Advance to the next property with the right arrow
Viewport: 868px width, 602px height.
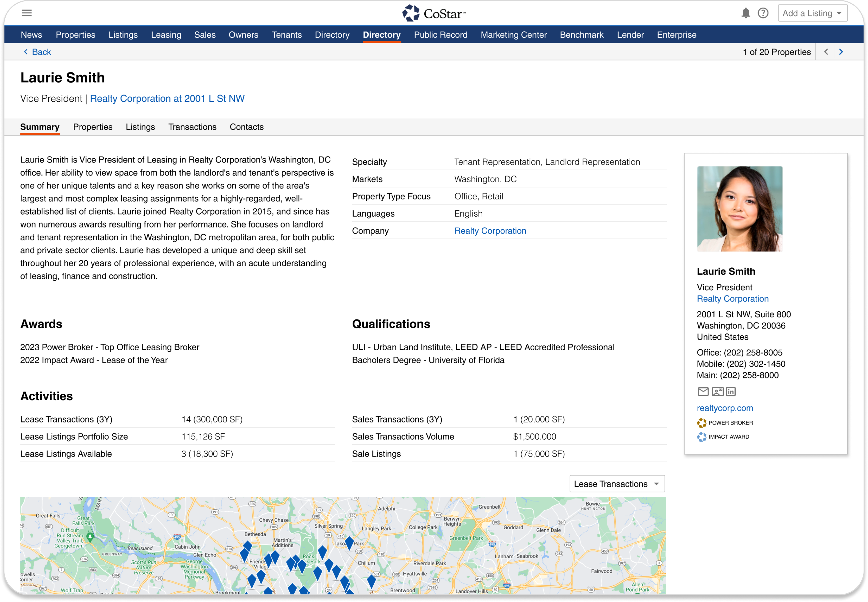[x=841, y=52]
